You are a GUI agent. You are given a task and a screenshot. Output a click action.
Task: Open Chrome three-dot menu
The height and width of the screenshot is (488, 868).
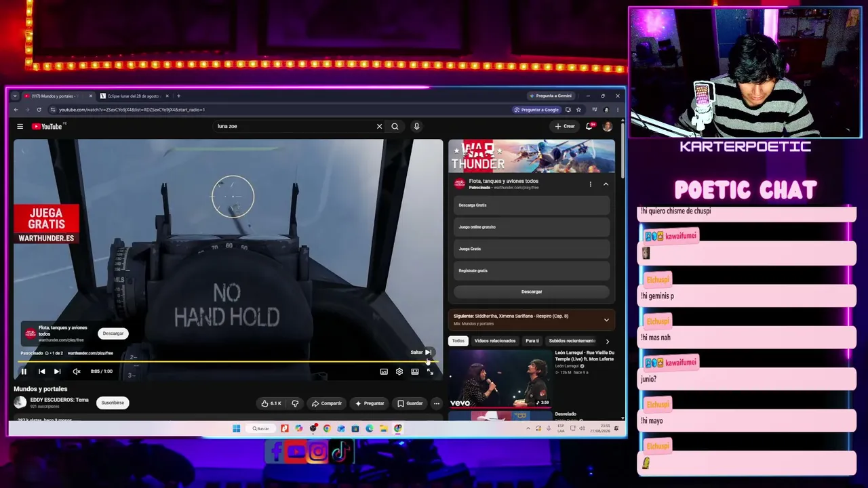click(617, 110)
